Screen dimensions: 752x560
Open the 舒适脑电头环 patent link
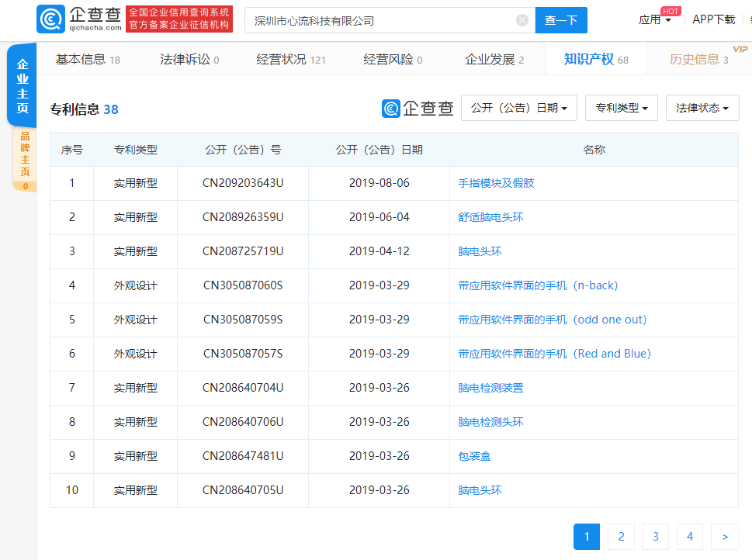490,218
